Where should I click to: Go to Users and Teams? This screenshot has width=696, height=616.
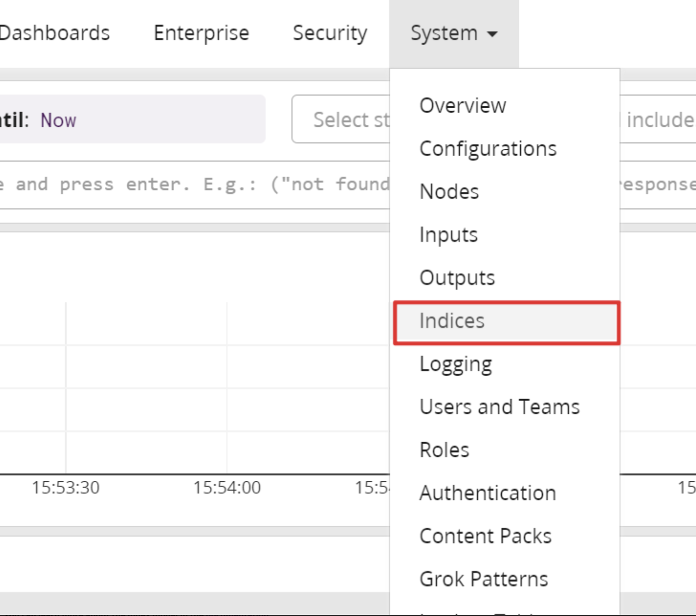(x=499, y=406)
